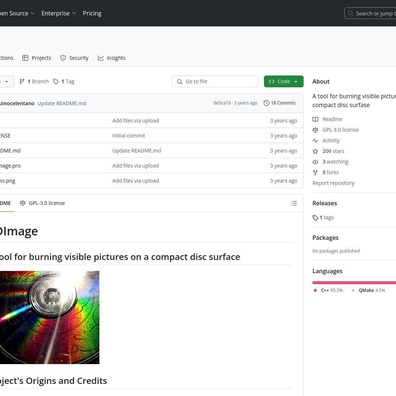Click the license scale icon in About
This screenshot has width=396, height=396.
pyautogui.click(x=315, y=130)
